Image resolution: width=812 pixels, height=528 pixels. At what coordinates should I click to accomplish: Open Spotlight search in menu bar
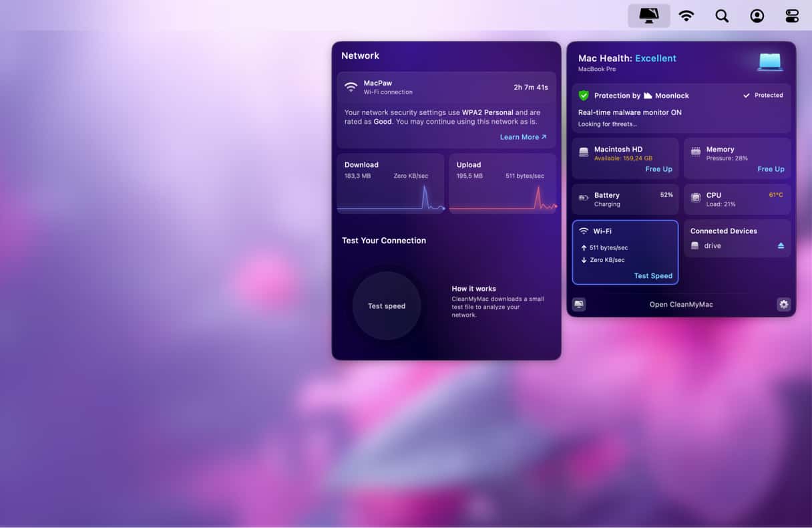(722, 16)
